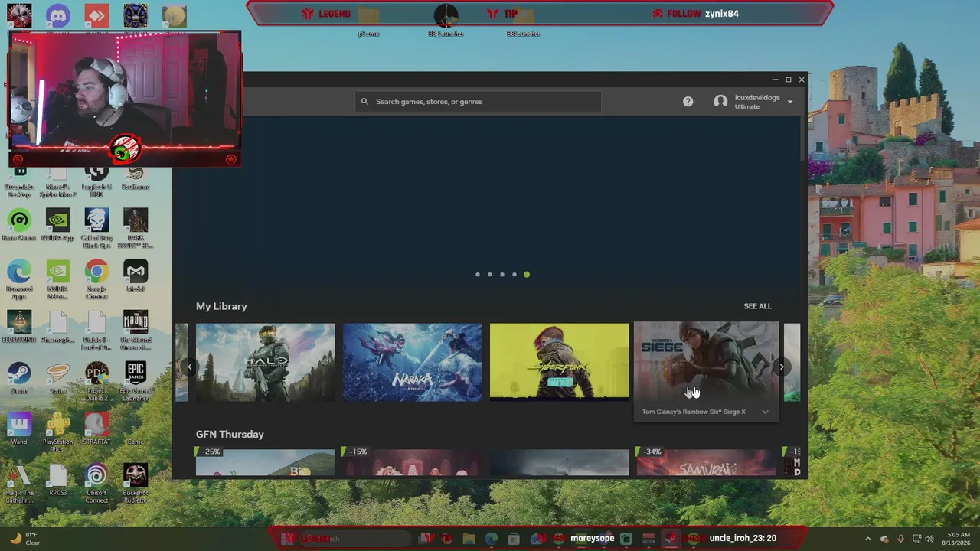Launch Google Chrome from the desktop

[x=96, y=279]
